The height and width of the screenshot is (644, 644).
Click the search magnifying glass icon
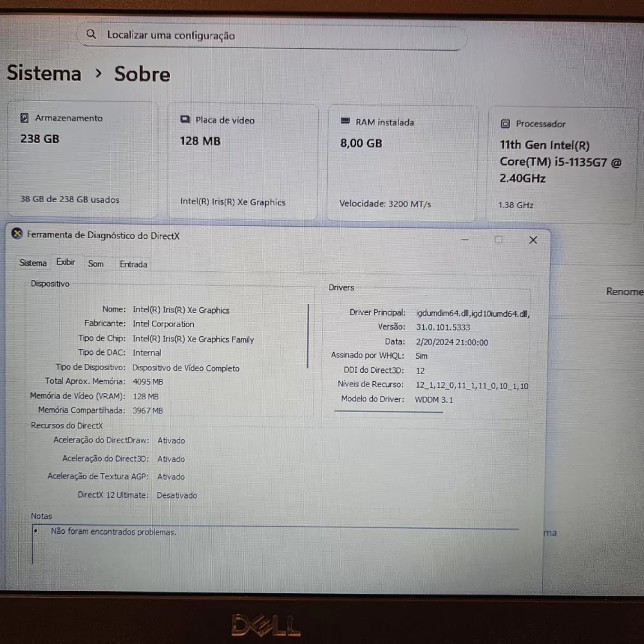click(91, 34)
